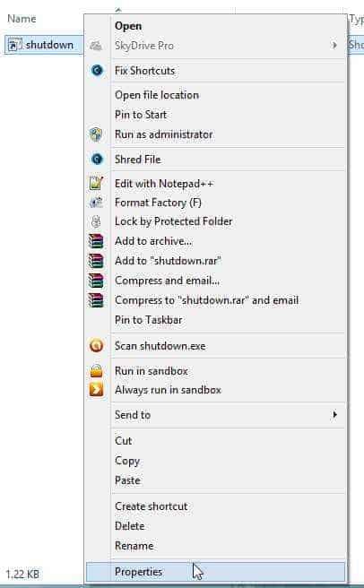Click the Shred File blue icon
The image size is (364, 588).
[97, 159]
